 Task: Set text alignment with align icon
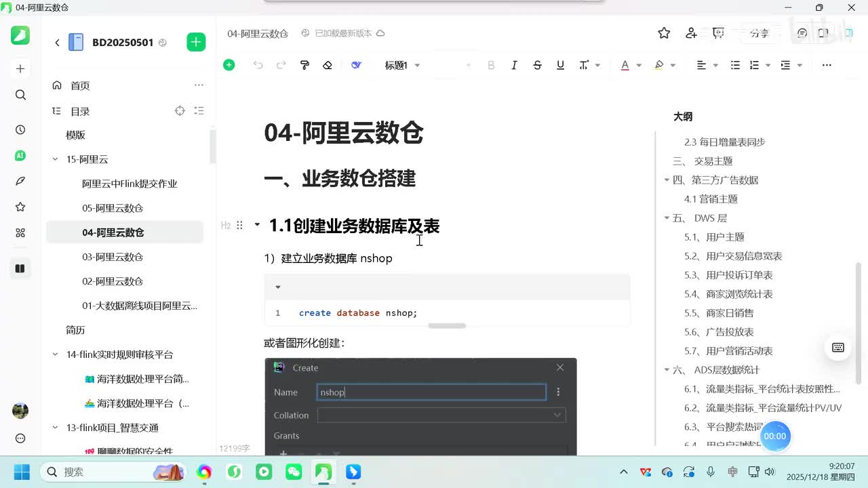[x=702, y=65]
